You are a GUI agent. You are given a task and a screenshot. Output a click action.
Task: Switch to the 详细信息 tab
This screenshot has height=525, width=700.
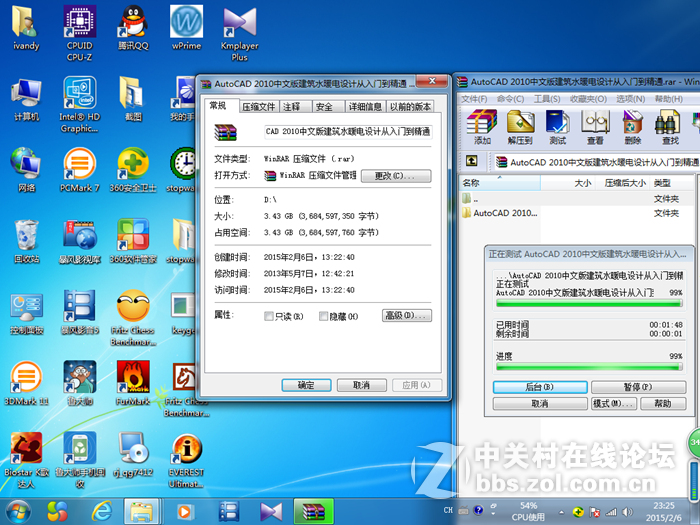[x=365, y=107]
